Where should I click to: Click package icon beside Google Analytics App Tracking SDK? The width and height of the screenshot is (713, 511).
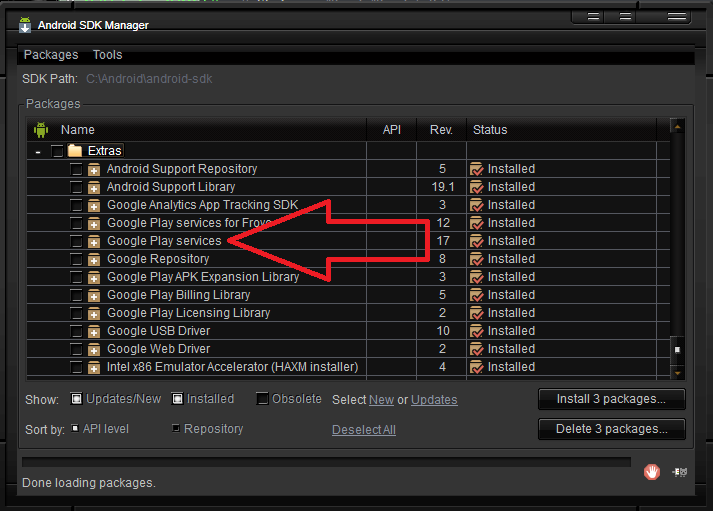[94, 205]
